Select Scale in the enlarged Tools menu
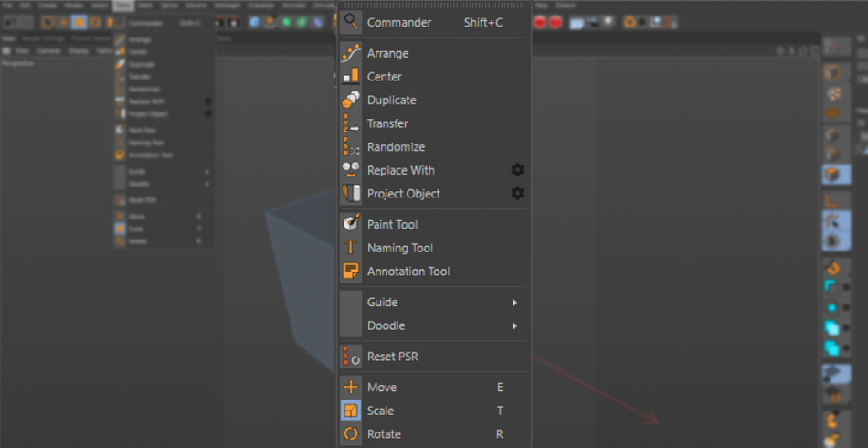Screen dimensions: 868x448 coord(435,411)
